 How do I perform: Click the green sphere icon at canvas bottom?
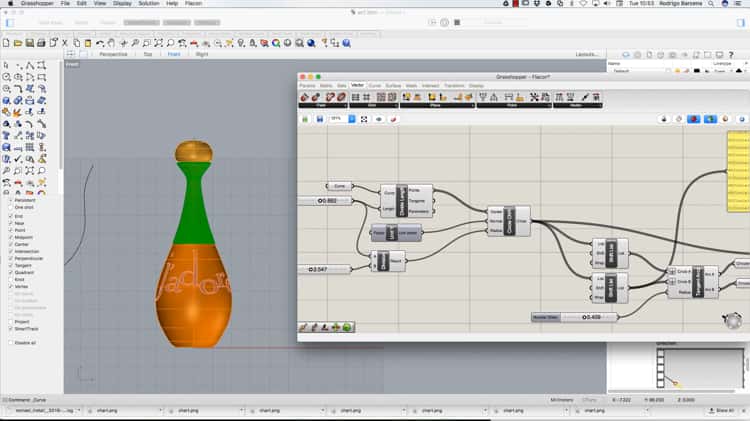point(347,327)
